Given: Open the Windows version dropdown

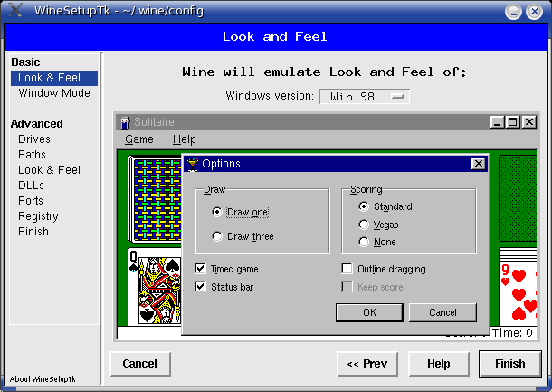Looking at the screenshot, I should click(365, 97).
